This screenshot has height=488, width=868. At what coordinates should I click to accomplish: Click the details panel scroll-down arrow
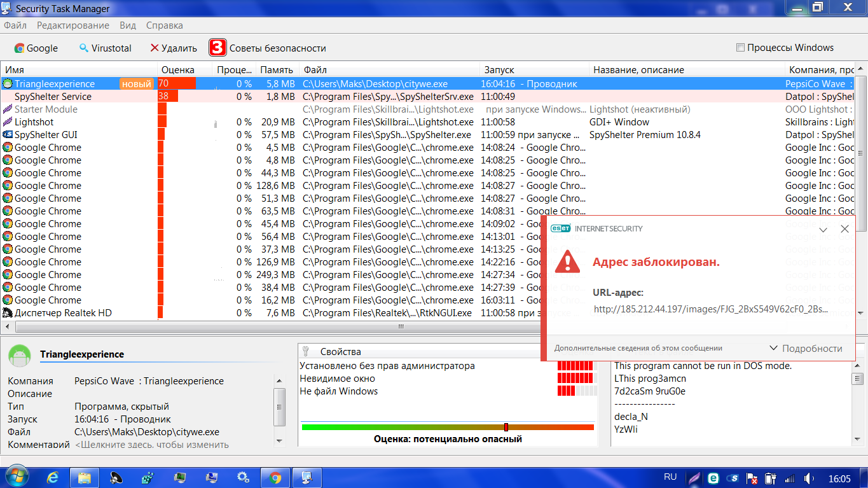pyautogui.click(x=279, y=440)
